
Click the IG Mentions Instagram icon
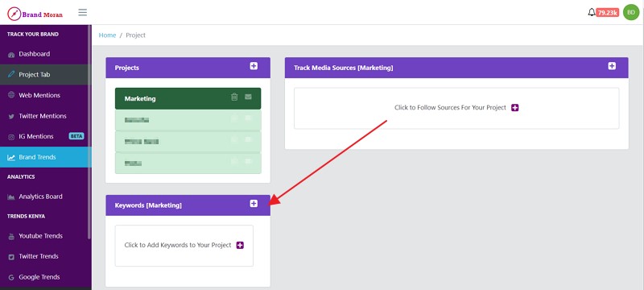point(11,137)
